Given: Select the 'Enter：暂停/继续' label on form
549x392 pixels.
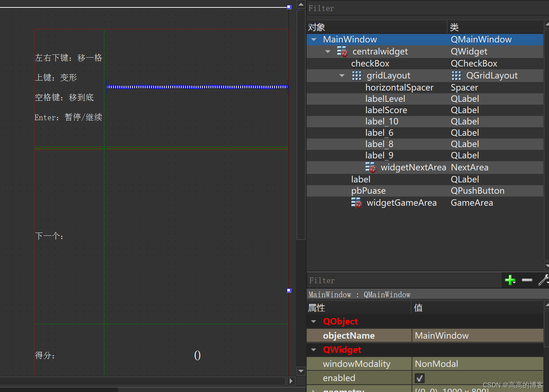Looking at the screenshot, I should 69,117.
